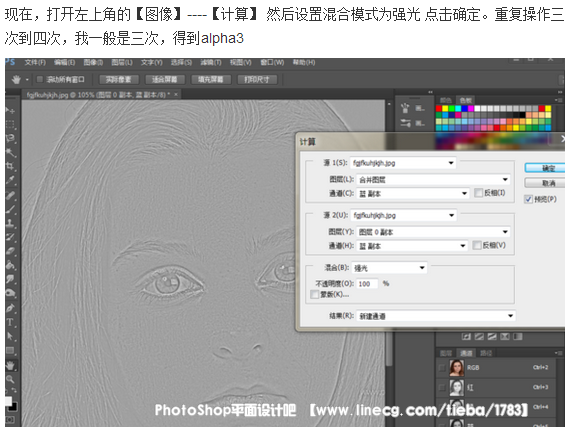Screen dimensions: 578x427
Task: Click the foreground color swatch
Action: [x=8, y=401]
